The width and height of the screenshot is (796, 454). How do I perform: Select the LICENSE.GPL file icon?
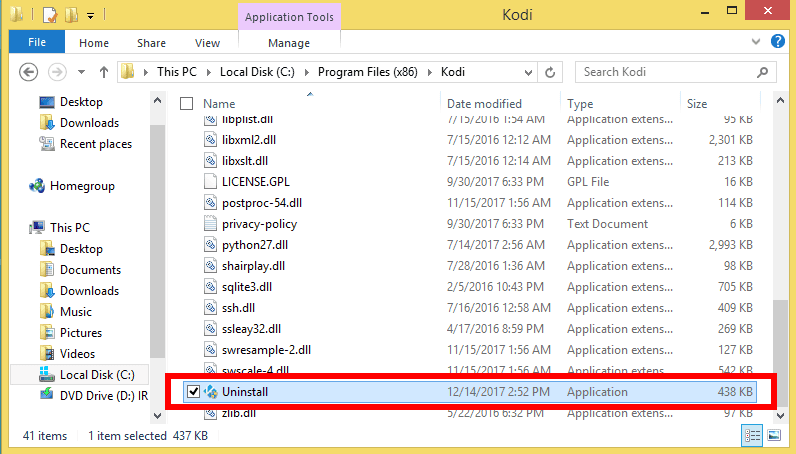(x=210, y=181)
